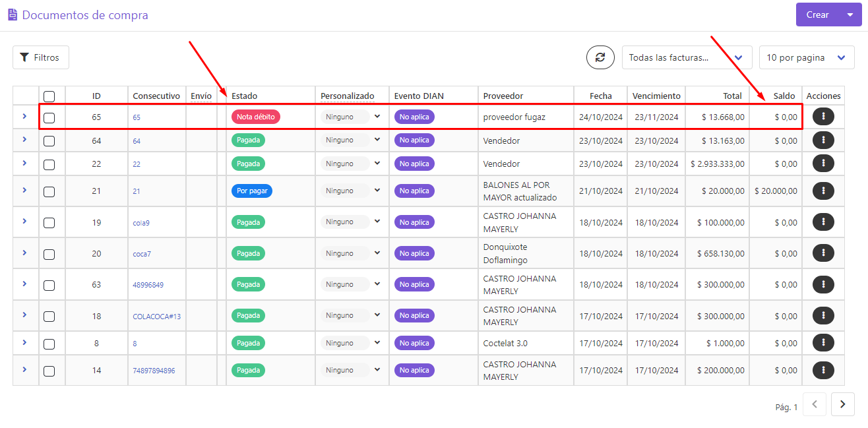Expand row details for ID 64

click(x=24, y=139)
